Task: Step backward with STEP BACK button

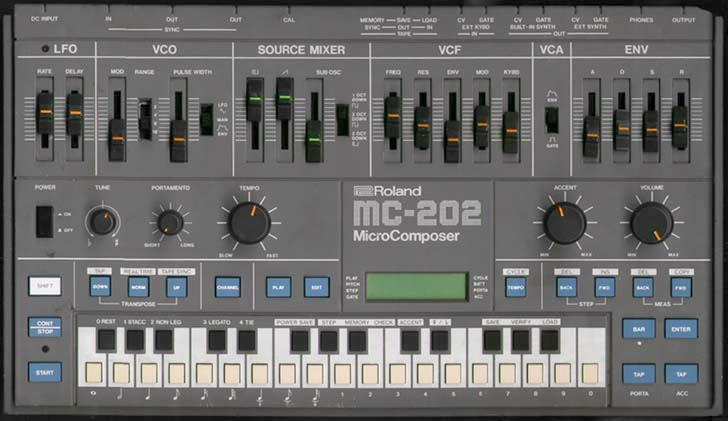Action: [566, 287]
